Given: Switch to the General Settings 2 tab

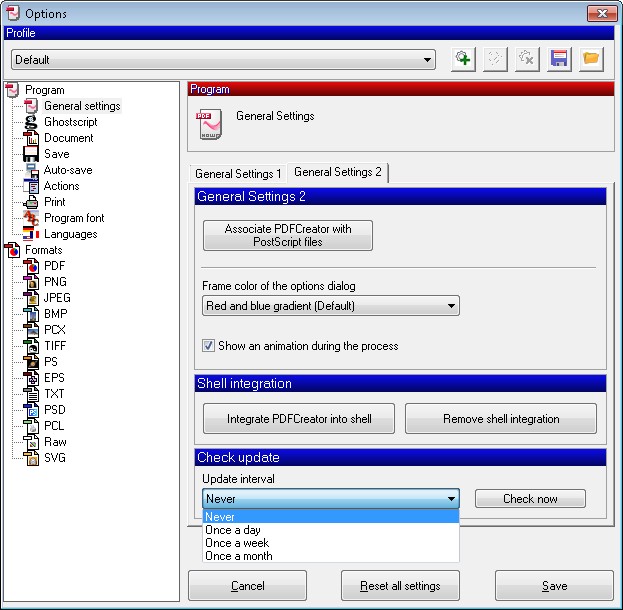Looking at the screenshot, I should pos(338,172).
